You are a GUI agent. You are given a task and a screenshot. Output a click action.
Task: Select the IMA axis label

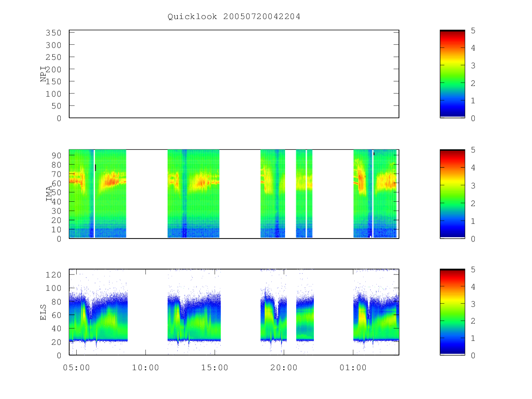pyautogui.click(x=49, y=194)
